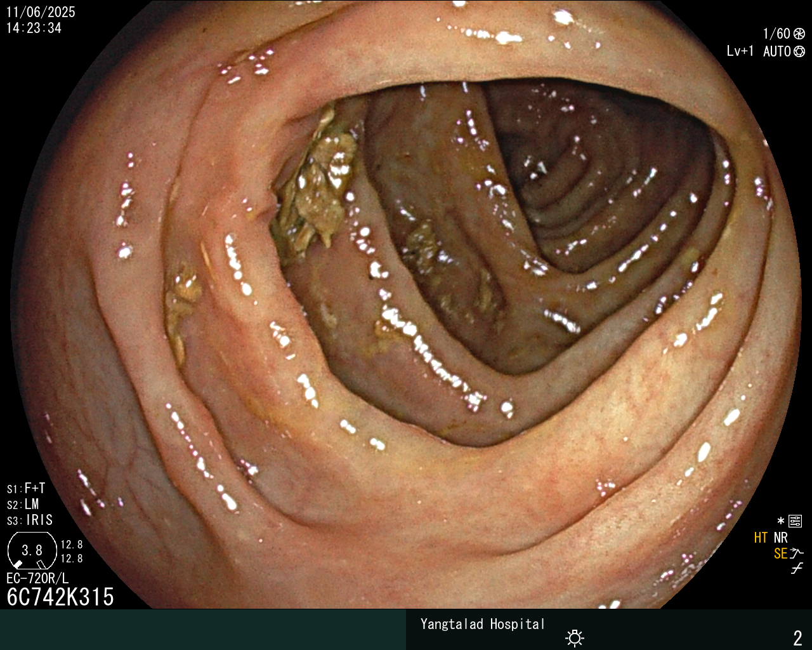Click the asterisk indicator beside the sliders icon
The image size is (812, 650).
click(x=781, y=521)
